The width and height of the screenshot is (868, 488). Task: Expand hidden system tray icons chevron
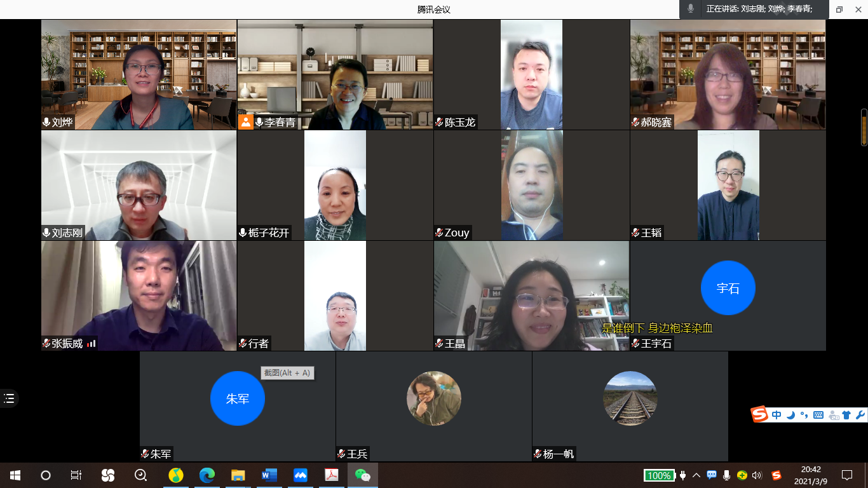click(x=696, y=475)
